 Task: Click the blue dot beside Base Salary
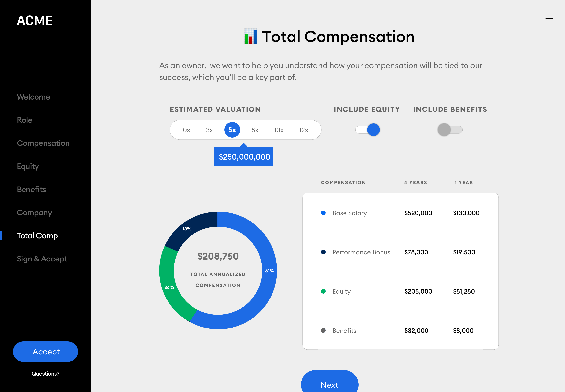pos(323,213)
